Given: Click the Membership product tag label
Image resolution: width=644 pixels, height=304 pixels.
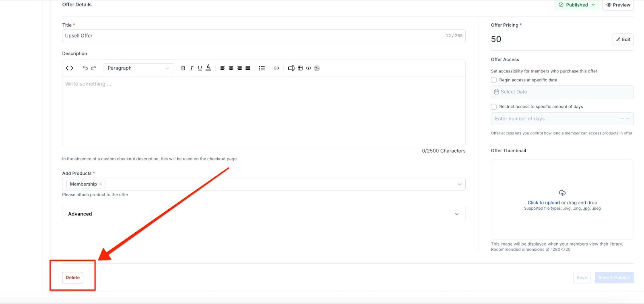Looking at the screenshot, I should tap(83, 184).
